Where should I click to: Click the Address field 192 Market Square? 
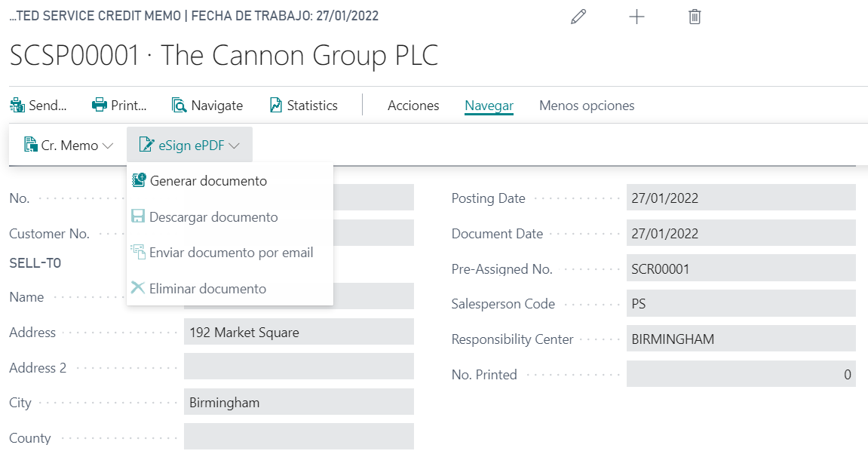pyautogui.click(x=298, y=332)
